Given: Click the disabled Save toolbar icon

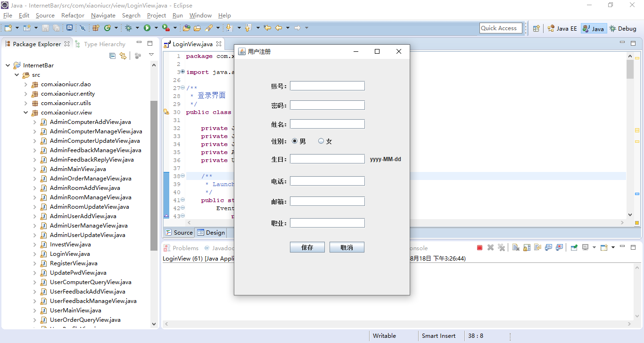Looking at the screenshot, I should coord(46,28).
